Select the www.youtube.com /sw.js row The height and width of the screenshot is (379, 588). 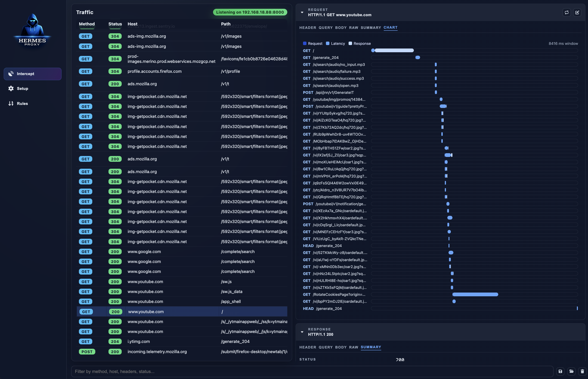tap(182, 281)
